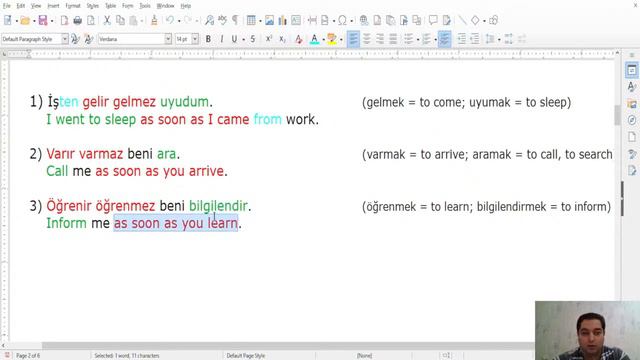The height and width of the screenshot is (360, 640).
Task: Click the Basic Shapes diamond icon
Action: pos(475,20)
